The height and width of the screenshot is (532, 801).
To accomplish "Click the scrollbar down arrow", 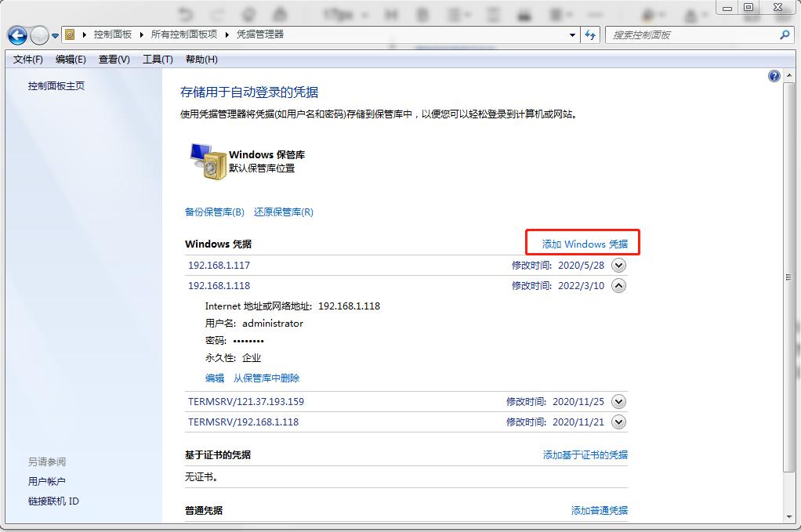I will pos(788,516).
